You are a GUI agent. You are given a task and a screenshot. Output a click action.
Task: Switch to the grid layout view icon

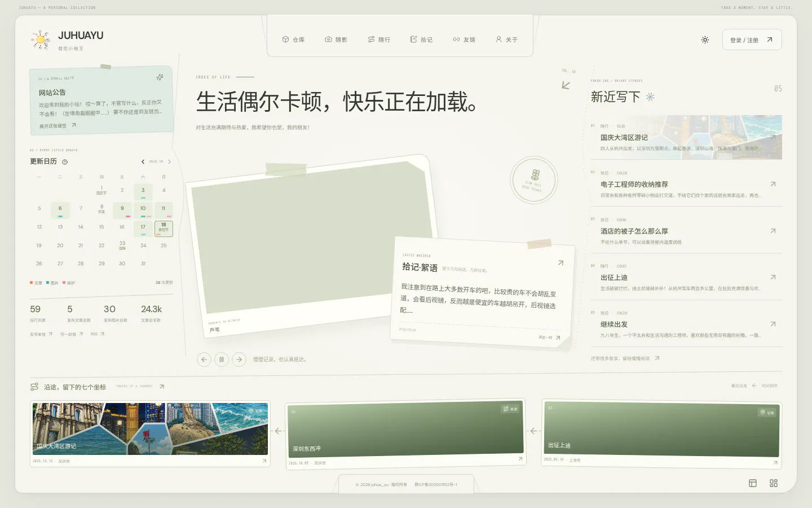click(x=774, y=483)
